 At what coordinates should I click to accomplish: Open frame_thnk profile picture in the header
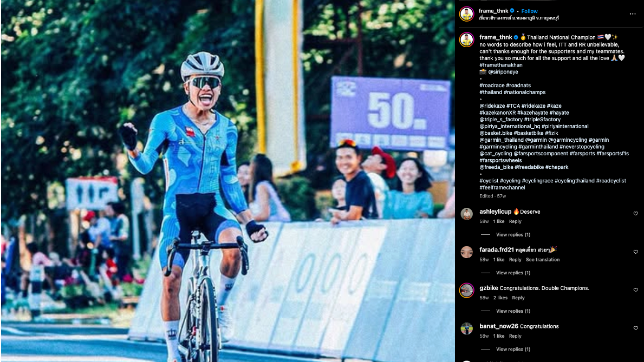pyautogui.click(x=466, y=14)
